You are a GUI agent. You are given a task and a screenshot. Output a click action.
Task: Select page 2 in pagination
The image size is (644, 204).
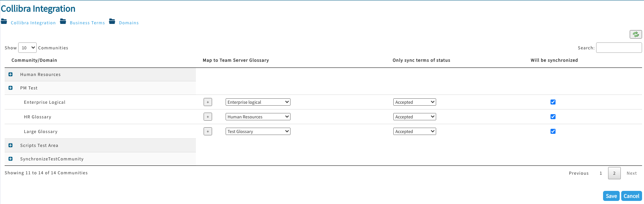click(614, 173)
